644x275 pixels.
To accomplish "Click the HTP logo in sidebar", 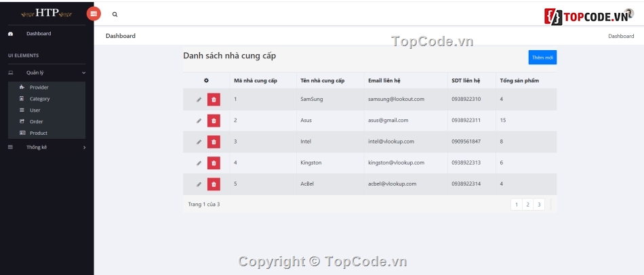I will (x=46, y=13).
